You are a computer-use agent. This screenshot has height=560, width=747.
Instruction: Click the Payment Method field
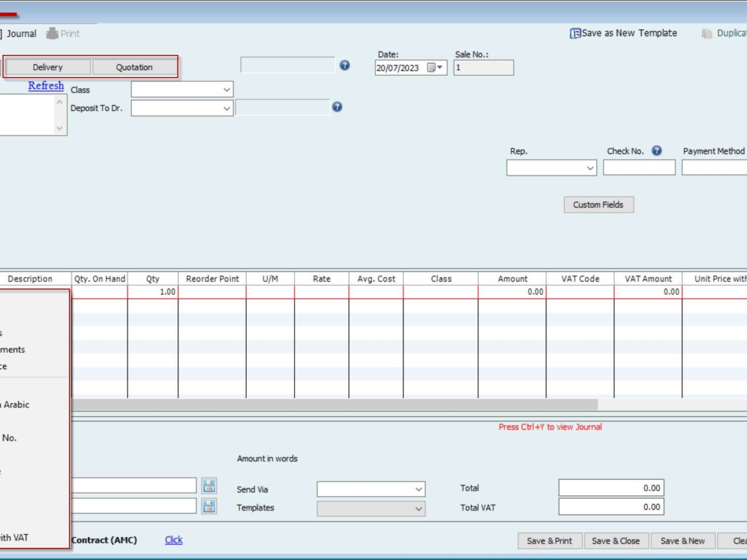click(714, 168)
